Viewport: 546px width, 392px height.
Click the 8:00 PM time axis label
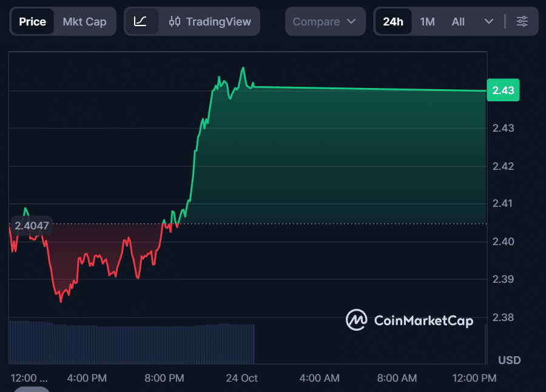pyautogui.click(x=164, y=378)
